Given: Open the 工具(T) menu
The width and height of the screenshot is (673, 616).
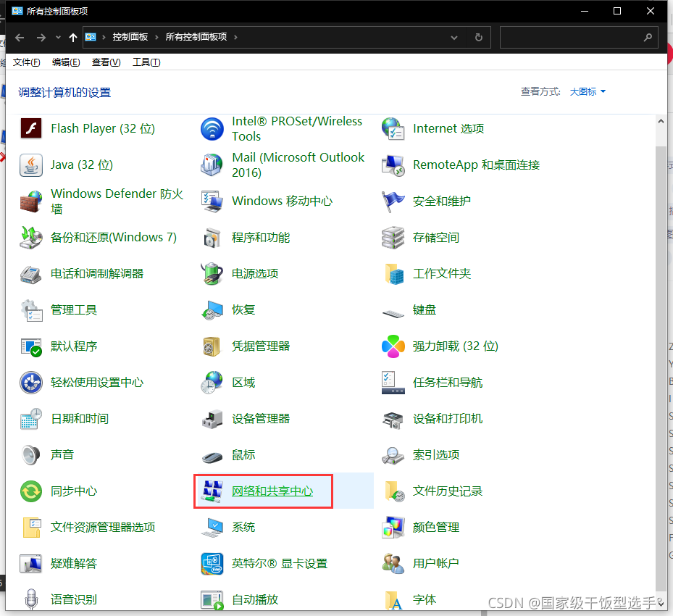Looking at the screenshot, I should tap(146, 62).
